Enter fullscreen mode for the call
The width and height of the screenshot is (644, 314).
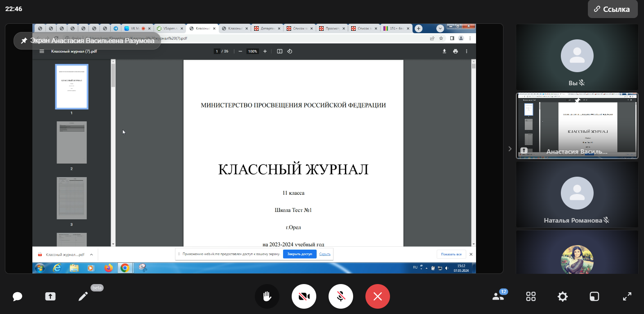coord(627,296)
